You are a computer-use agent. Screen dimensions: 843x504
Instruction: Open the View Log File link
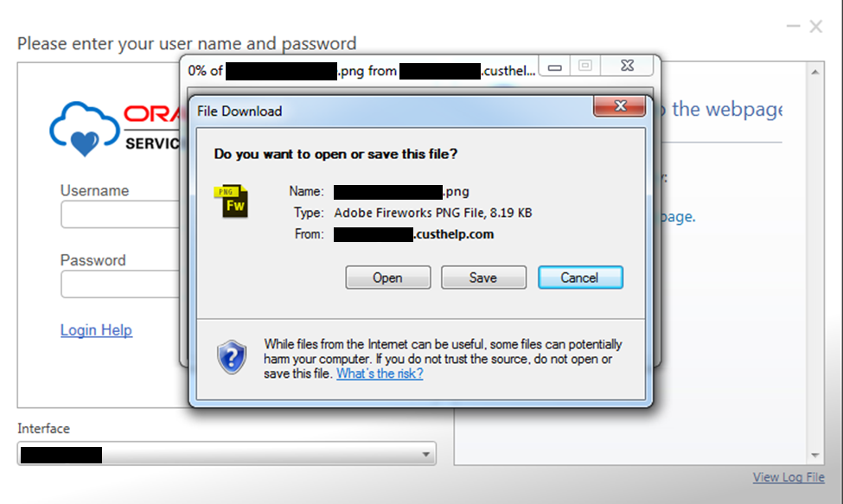click(x=789, y=477)
